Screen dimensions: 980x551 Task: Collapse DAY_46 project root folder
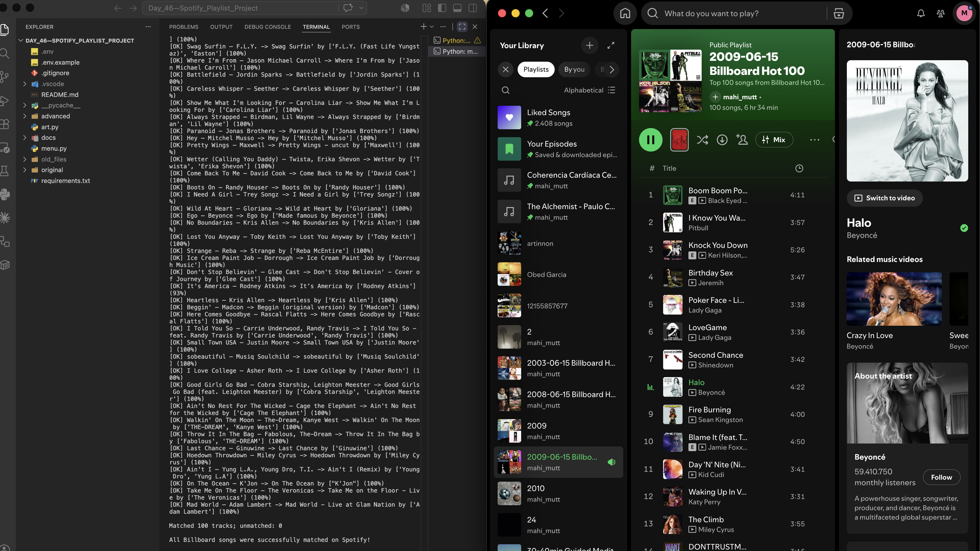[x=21, y=41]
